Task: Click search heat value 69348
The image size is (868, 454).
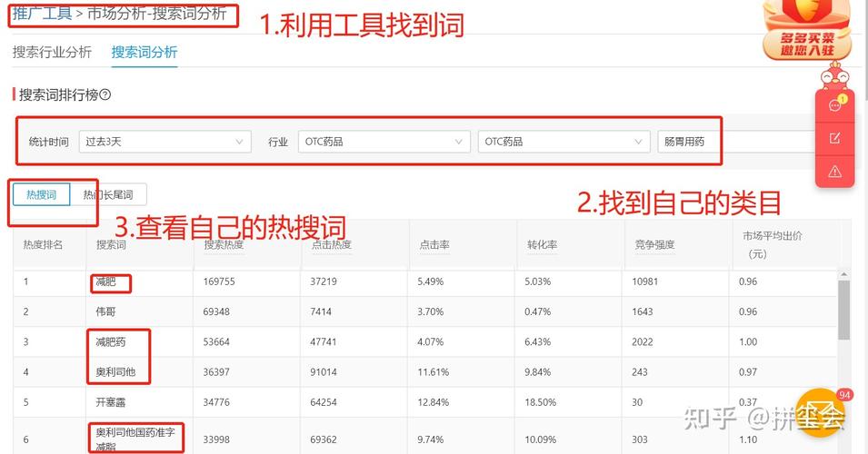Action: (216, 311)
